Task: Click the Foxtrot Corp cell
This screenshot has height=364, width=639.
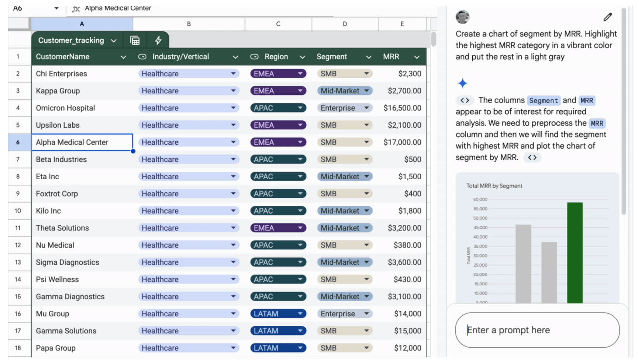Action: pos(82,194)
